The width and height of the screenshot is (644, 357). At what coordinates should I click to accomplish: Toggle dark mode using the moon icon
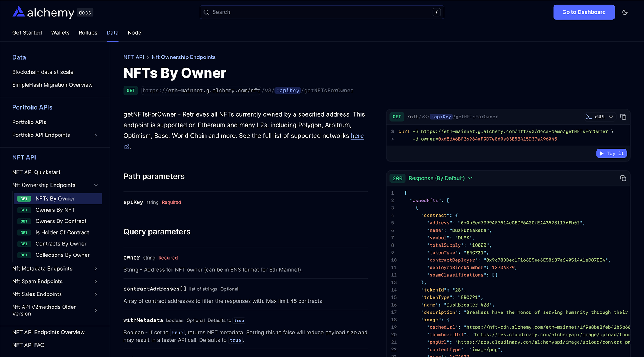coord(625,12)
